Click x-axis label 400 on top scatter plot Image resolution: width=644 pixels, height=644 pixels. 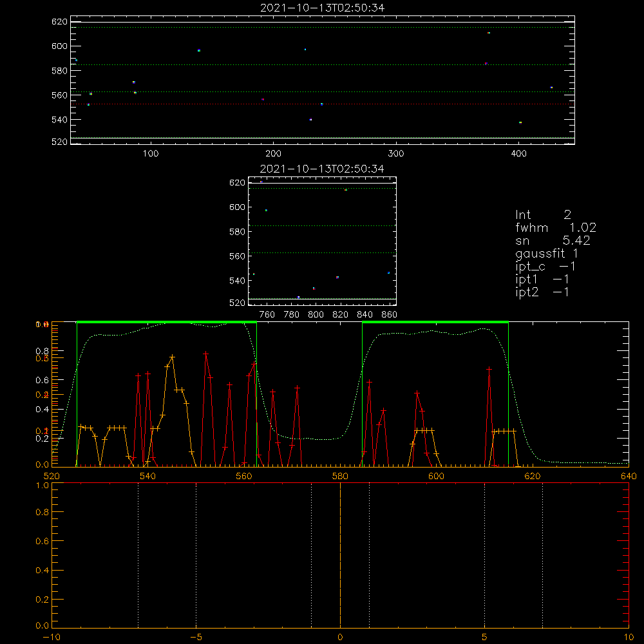(x=518, y=154)
